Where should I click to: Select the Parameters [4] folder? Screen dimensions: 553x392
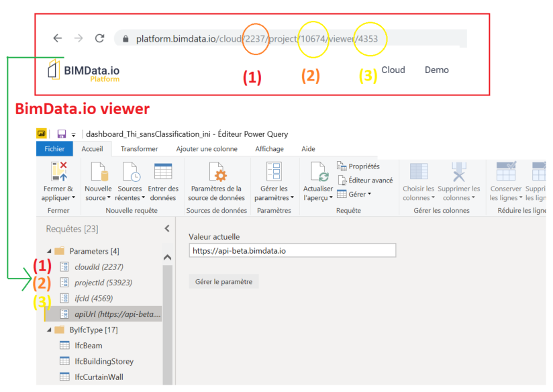94,251
